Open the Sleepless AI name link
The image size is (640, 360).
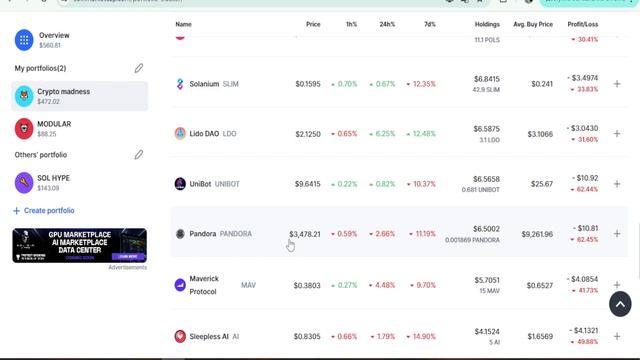pyautogui.click(x=214, y=336)
